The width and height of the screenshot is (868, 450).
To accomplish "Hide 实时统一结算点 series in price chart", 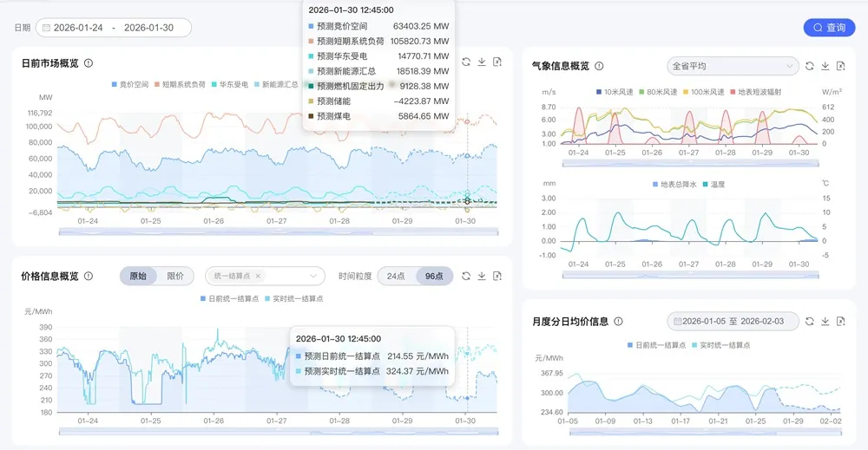I will [294, 298].
